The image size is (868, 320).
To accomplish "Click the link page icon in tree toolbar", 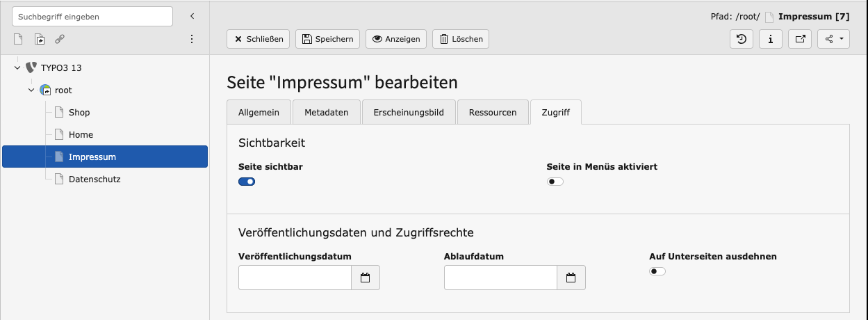I will point(60,40).
